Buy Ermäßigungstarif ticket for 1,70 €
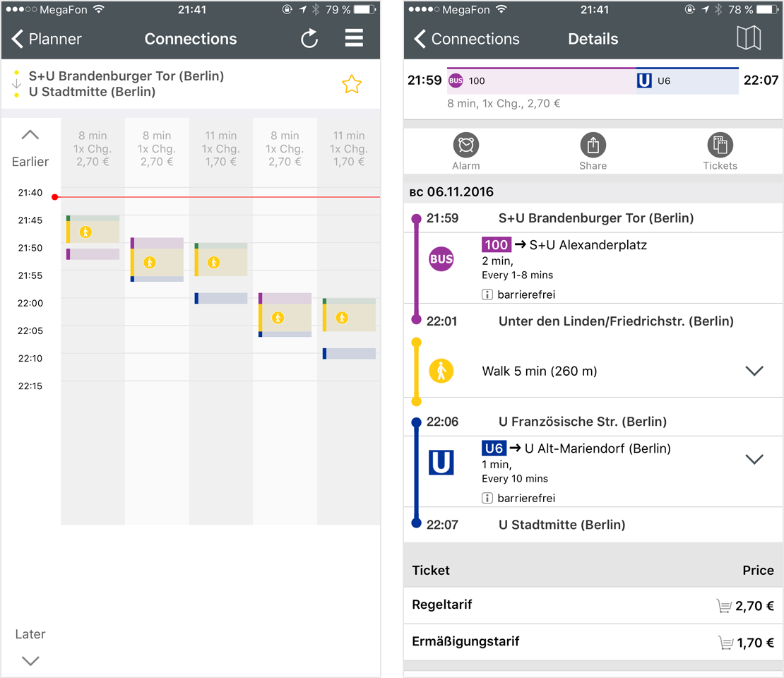Image resolution: width=784 pixels, height=678 pixels. (x=593, y=642)
